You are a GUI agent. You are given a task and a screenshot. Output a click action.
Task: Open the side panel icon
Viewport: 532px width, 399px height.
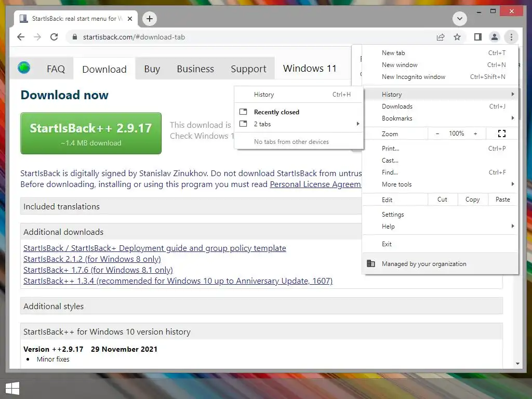[478, 37]
